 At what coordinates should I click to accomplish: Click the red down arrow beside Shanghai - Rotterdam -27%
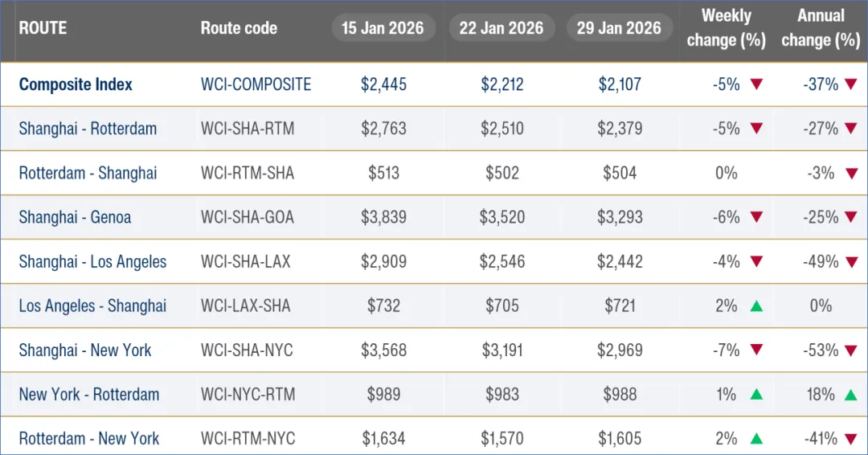[851, 129]
